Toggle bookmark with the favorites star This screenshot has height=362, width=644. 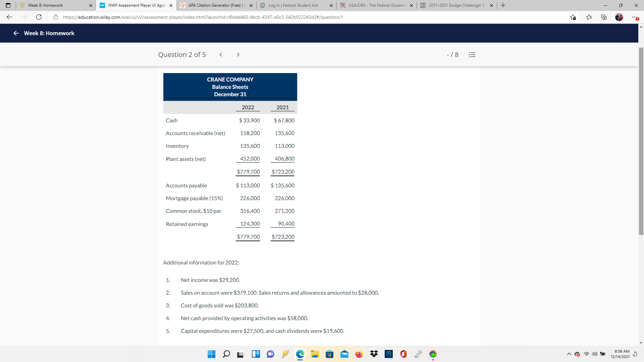[573, 17]
